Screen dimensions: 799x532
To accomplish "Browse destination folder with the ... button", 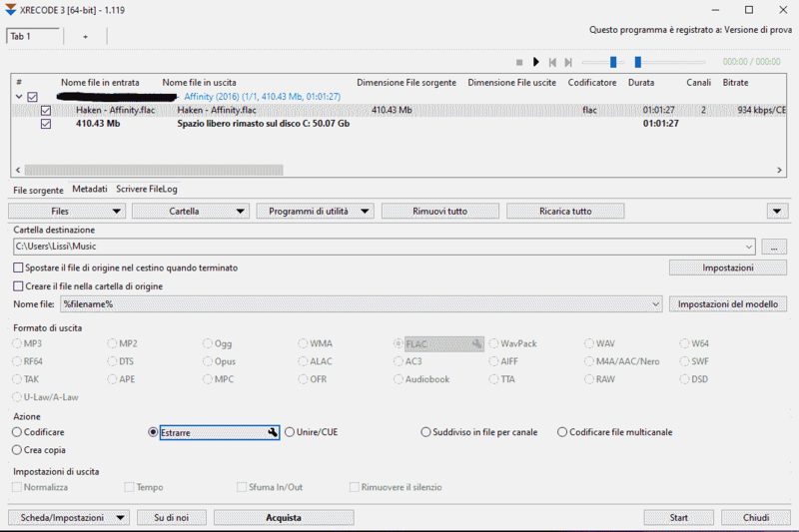I will (774, 247).
